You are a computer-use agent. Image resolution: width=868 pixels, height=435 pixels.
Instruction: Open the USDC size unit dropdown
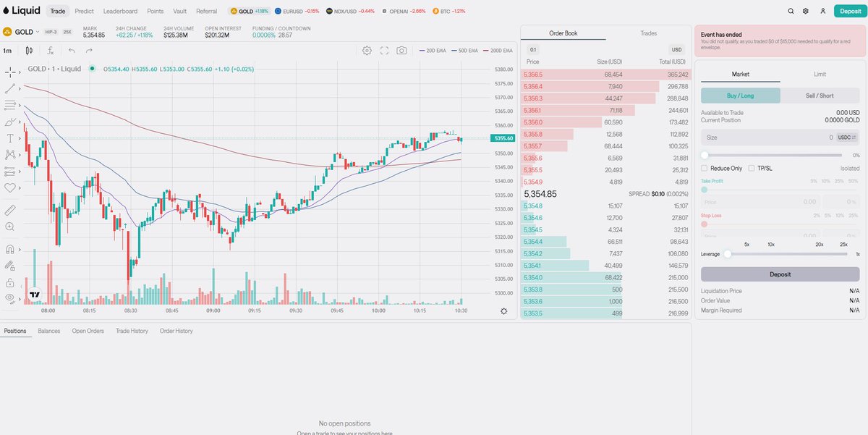click(845, 137)
